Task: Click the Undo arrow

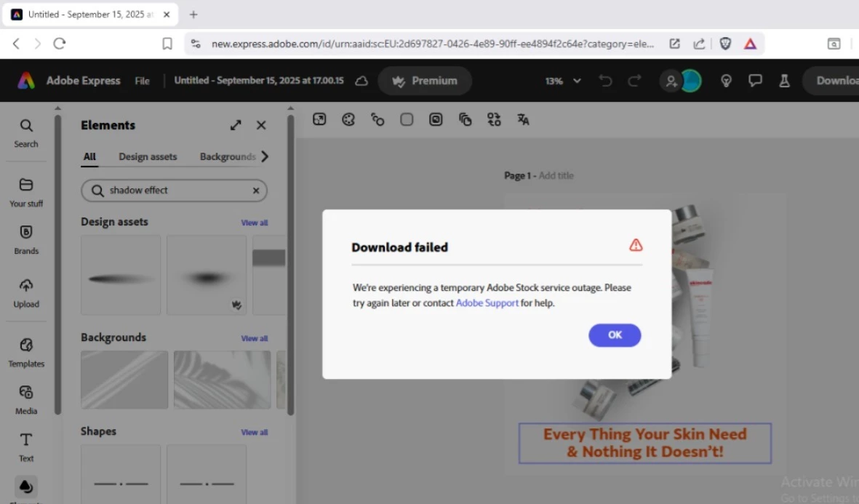Action: point(605,81)
